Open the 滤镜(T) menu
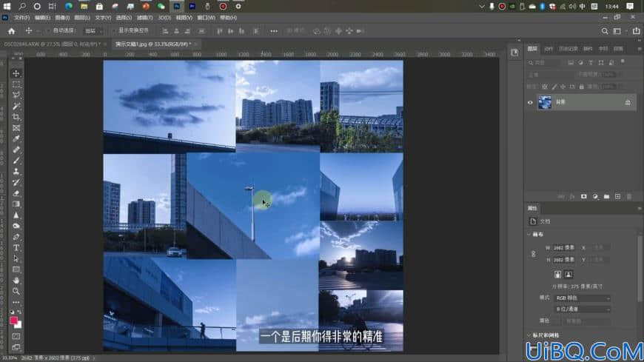This screenshot has width=644, height=362. coord(144,18)
